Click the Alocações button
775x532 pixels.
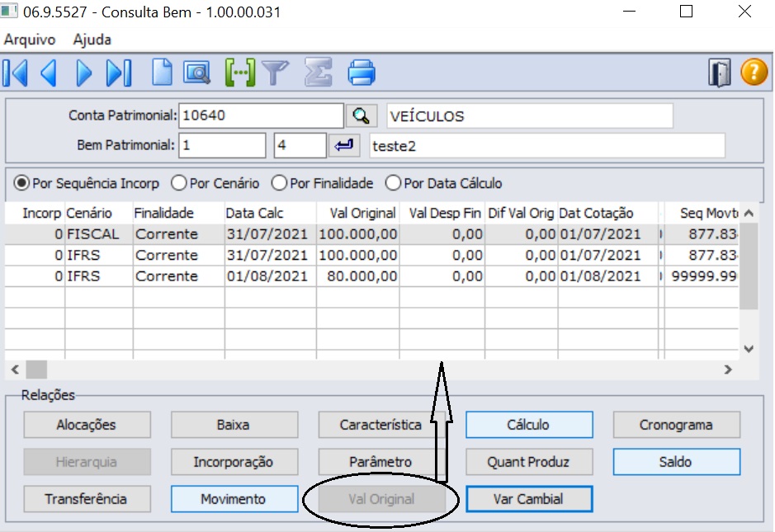click(87, 425)
